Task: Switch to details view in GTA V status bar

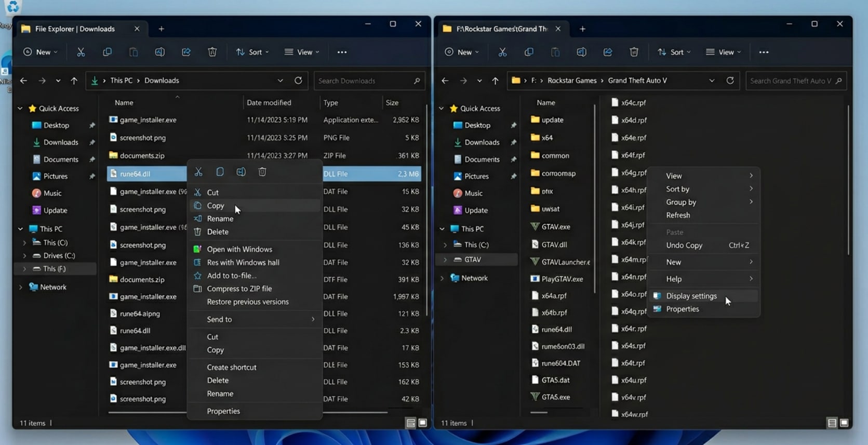Action: pyautogui.click(x=832, y=423)
